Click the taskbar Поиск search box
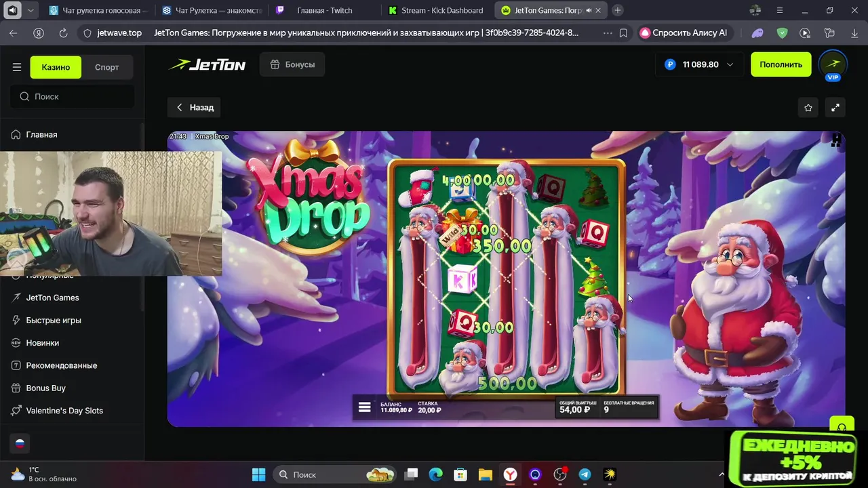The width and height of the screenshot is (868, 488). tap(335, 474)
